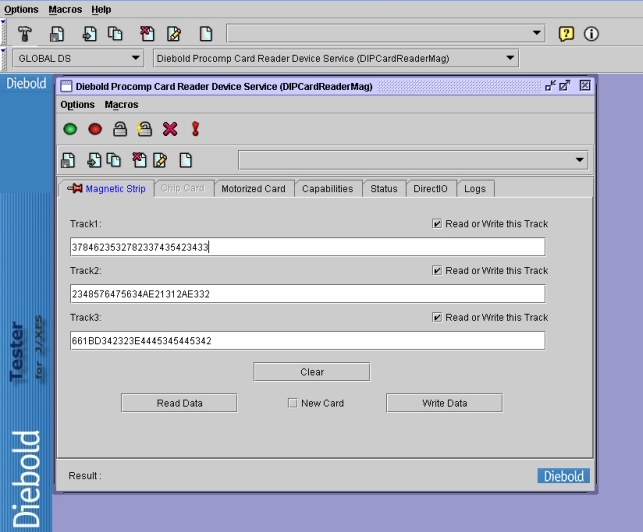Switch to the Capabilities tab
643x532 pixels.
(328, 189)
